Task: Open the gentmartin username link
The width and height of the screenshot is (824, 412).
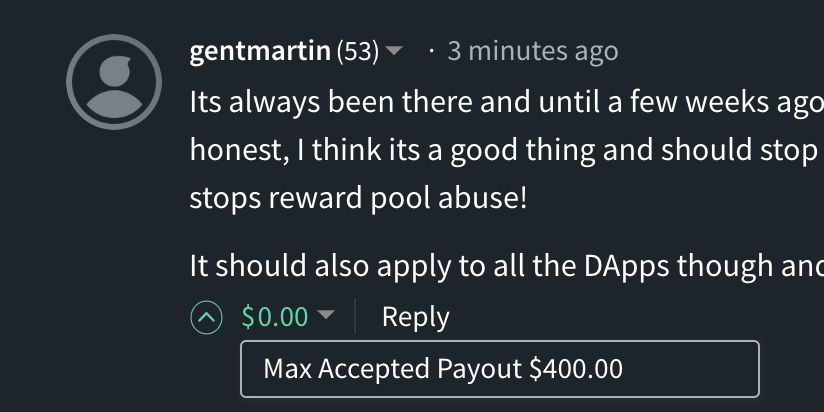Action: [x=260, y=52]
